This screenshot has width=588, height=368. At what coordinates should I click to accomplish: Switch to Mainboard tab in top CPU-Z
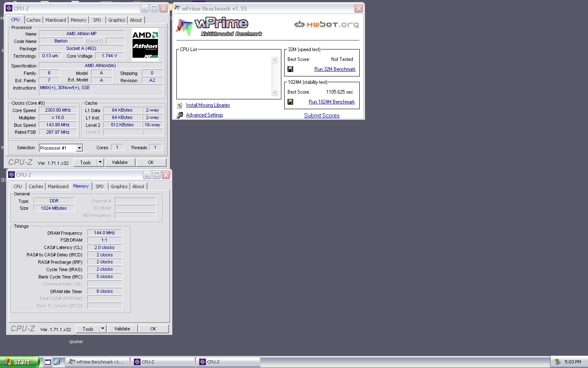tap(56, 20)
